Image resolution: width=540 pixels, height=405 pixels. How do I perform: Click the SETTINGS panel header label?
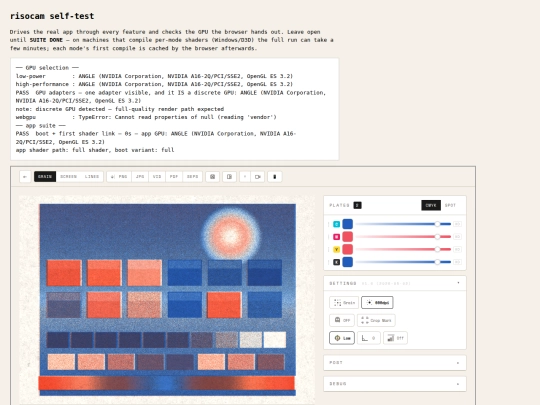point(343,283)
